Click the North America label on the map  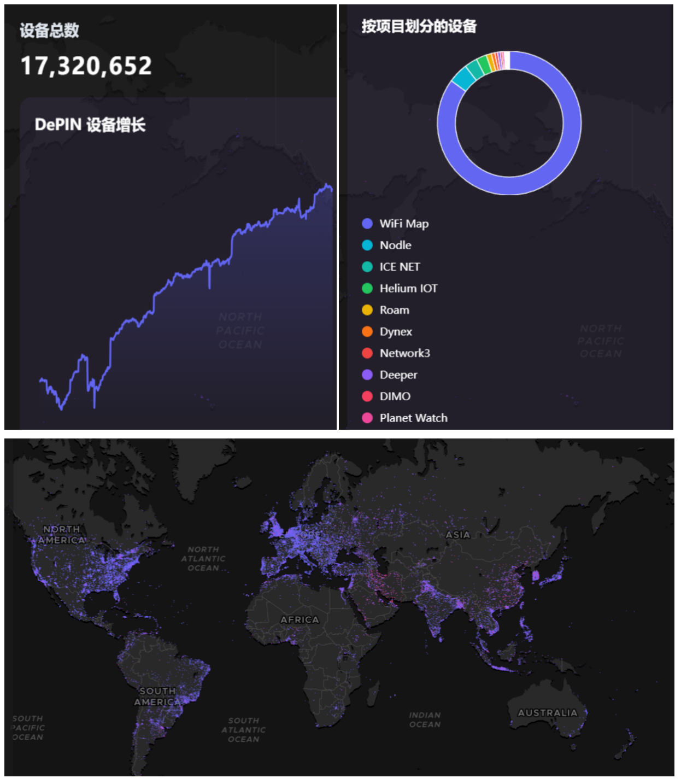[x=62, y=535]
